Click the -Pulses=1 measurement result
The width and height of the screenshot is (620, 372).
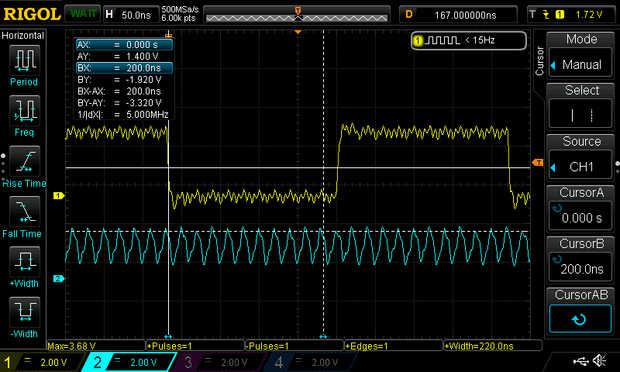[295, 346]
